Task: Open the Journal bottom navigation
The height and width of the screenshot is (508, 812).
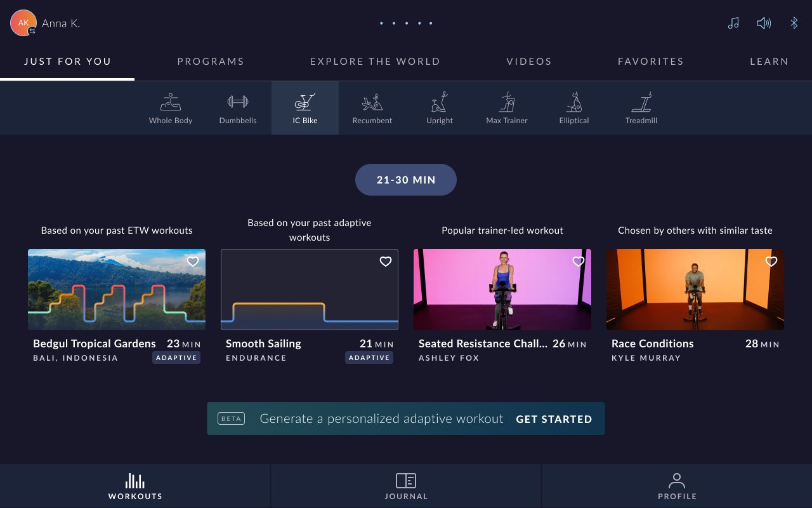Action: click(406, 486)
